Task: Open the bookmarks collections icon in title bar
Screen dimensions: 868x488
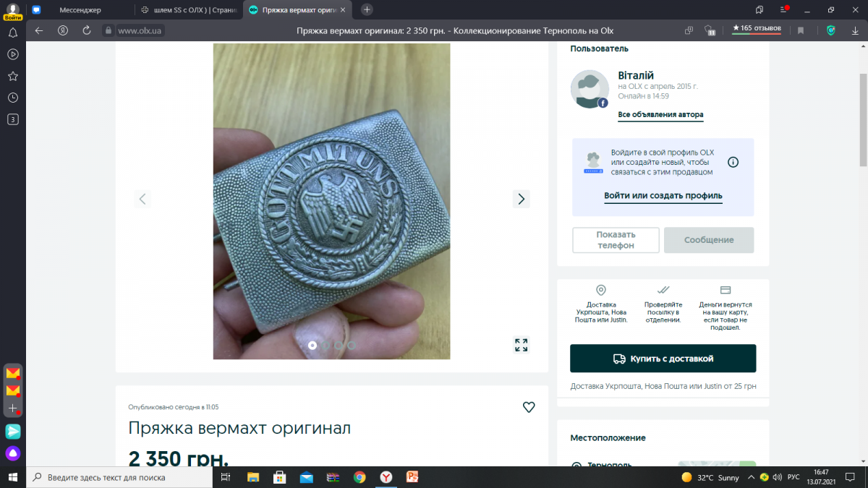Action: tap(759, 9)
